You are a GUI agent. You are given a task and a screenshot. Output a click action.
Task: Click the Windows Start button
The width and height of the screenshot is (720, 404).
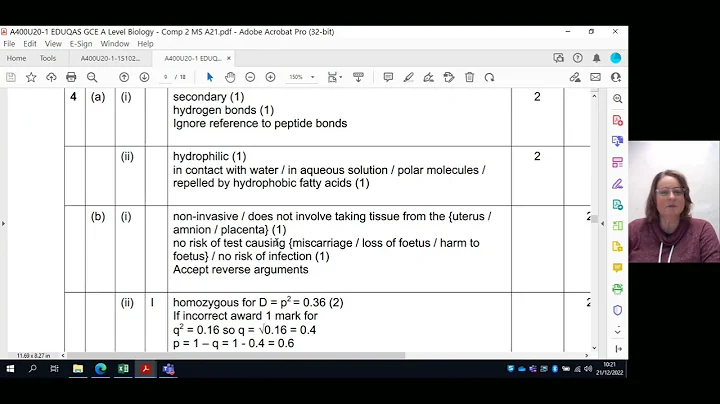[10, 369]
